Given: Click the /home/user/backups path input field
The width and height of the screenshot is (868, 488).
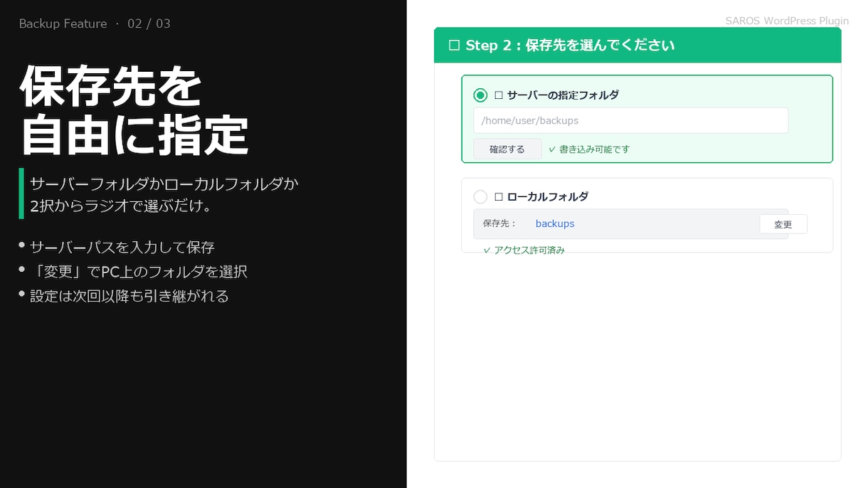Looking at the screenshot, I should [630, 120].
